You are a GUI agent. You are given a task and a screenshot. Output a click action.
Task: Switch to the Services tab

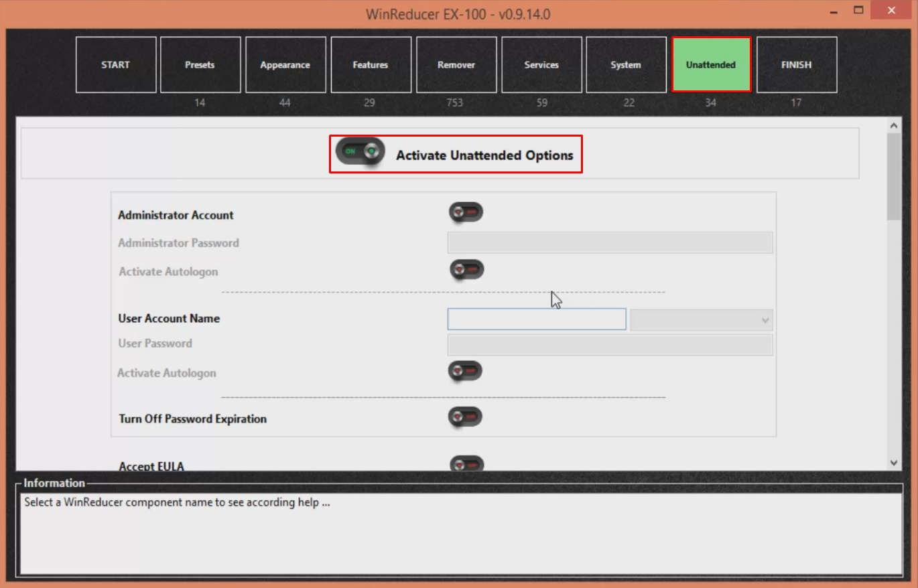tap(541, 64)
